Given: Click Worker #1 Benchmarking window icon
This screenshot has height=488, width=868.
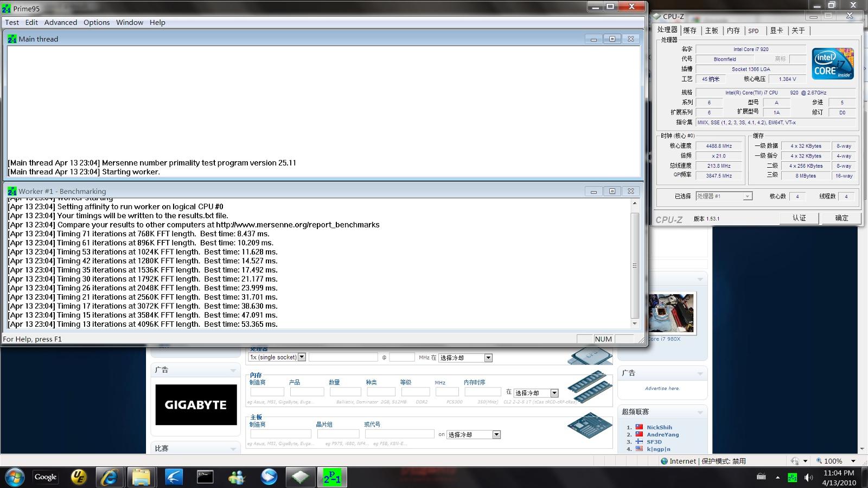Looking at the screenshot, I should click(12, 191).
